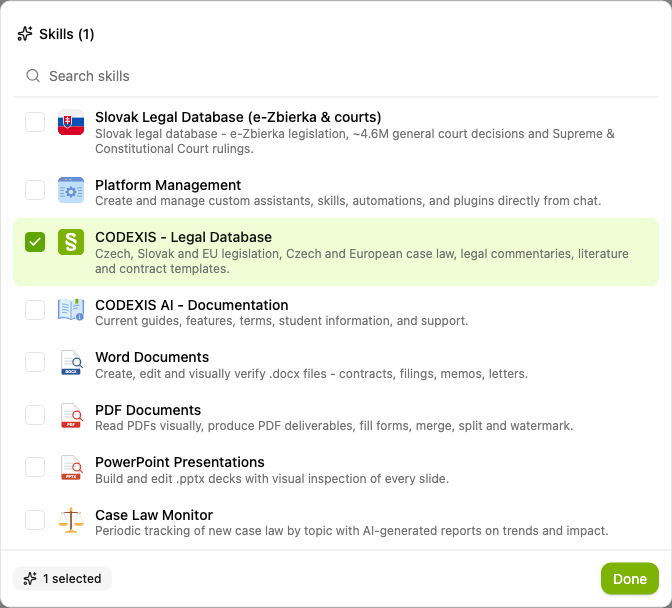
Task: Click the magnifier icon in search bar
Action: 33,76
